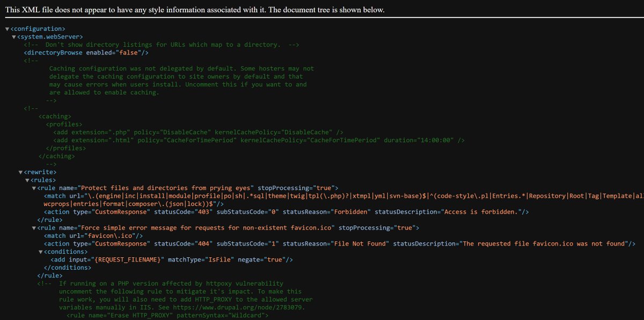Image resolution: width=644 pixels, height=320 pixels.
Task: Collapse the 'Protect files and directories' rule
Action: 34,188
